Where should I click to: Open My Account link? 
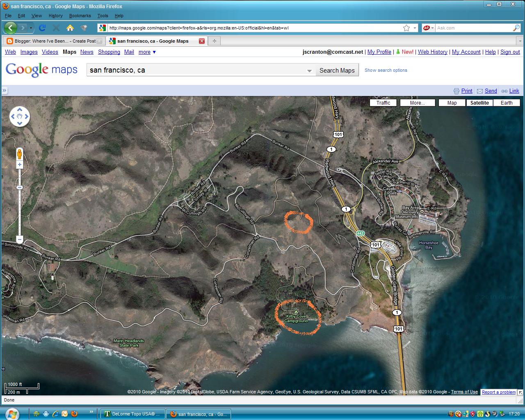(x=466, y=52)
